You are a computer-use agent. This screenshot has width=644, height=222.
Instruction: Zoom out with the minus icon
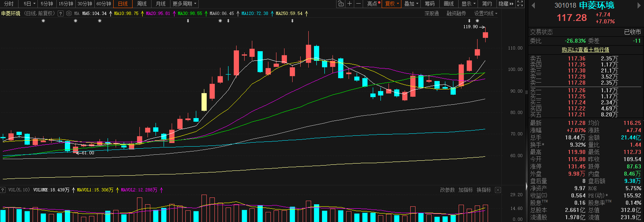[x=358, y=4]
